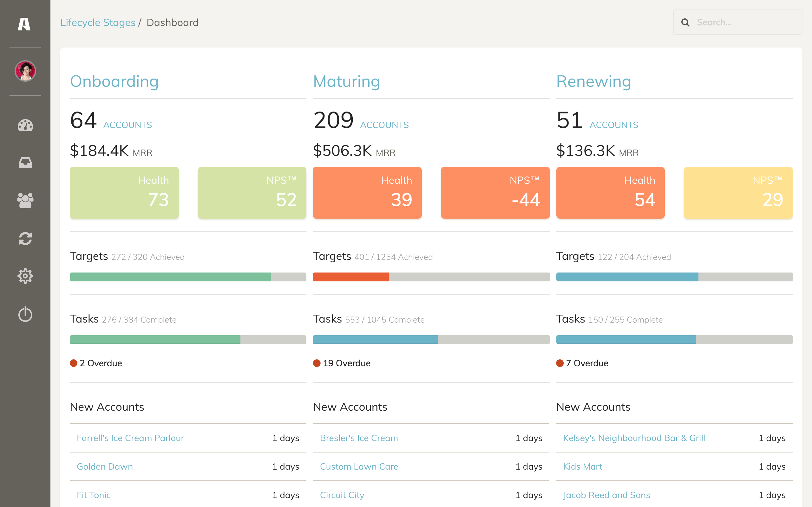Select the Maturing NPS -44 tile

495,192
